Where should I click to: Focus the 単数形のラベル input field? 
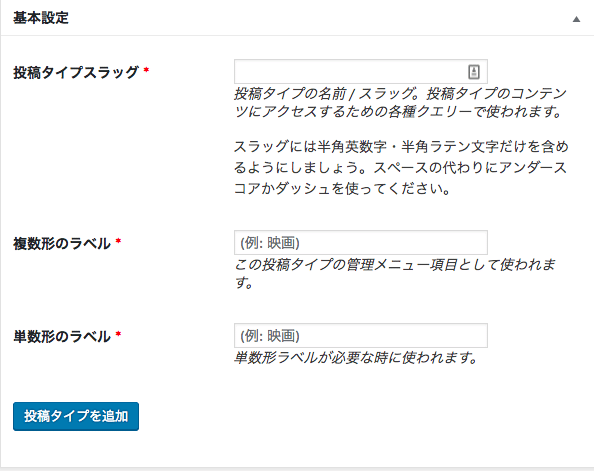pyautogui.click(x=361, y=335)
